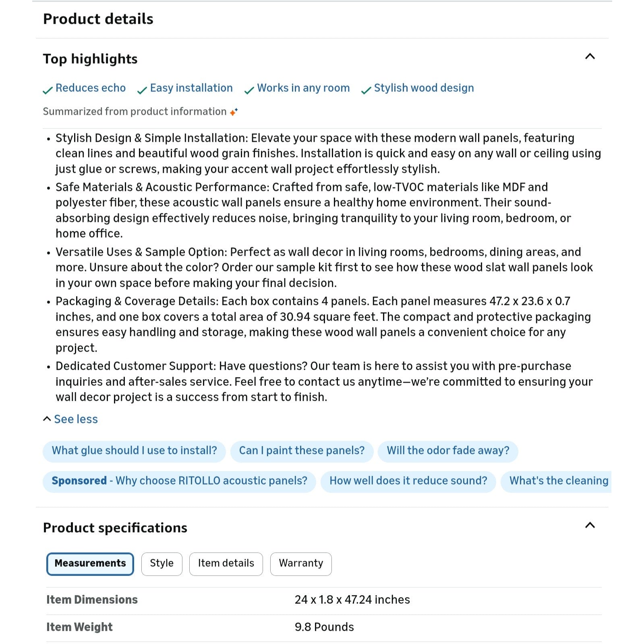
Task: Ask 'What glue should I use to install?'
Action: coord(134,451)
